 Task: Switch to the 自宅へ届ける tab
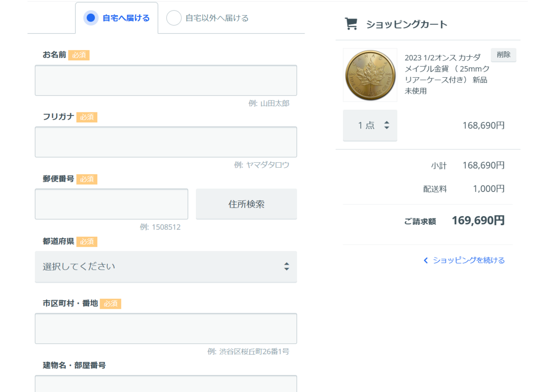(117, 18)
